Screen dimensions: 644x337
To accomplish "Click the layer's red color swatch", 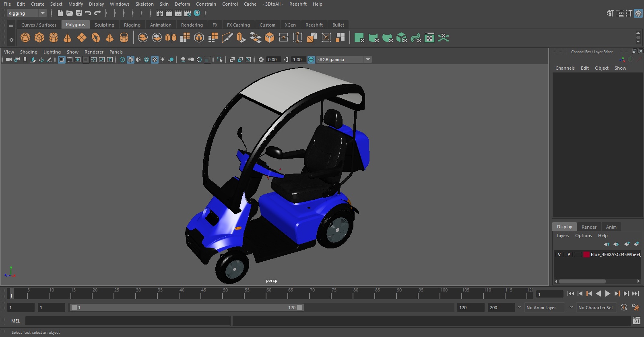I will point(586,254).
